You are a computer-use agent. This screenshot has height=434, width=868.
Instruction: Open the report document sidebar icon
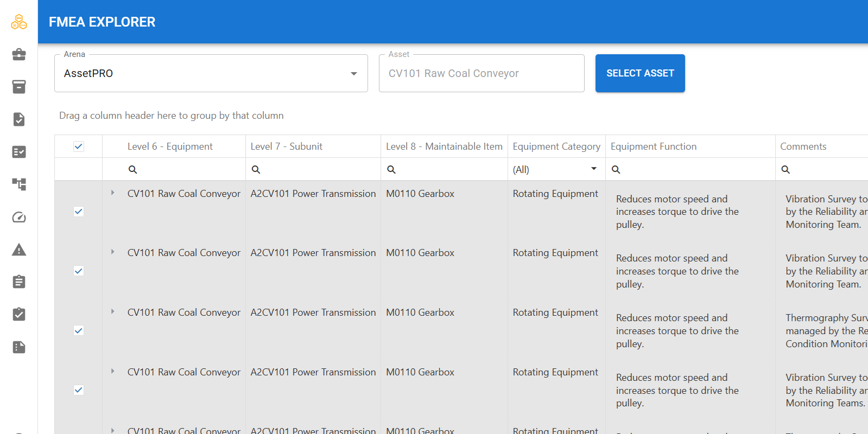(x=19, y=347)
